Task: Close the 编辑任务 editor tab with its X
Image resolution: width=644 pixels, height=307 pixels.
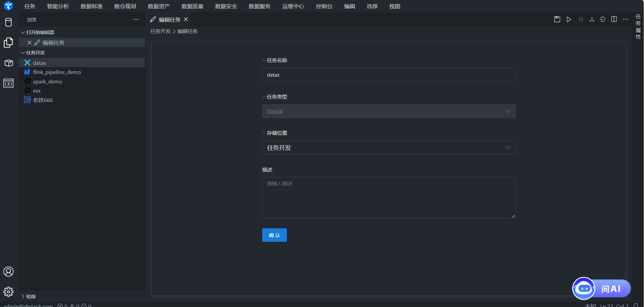Action: [x=186, y=20]
